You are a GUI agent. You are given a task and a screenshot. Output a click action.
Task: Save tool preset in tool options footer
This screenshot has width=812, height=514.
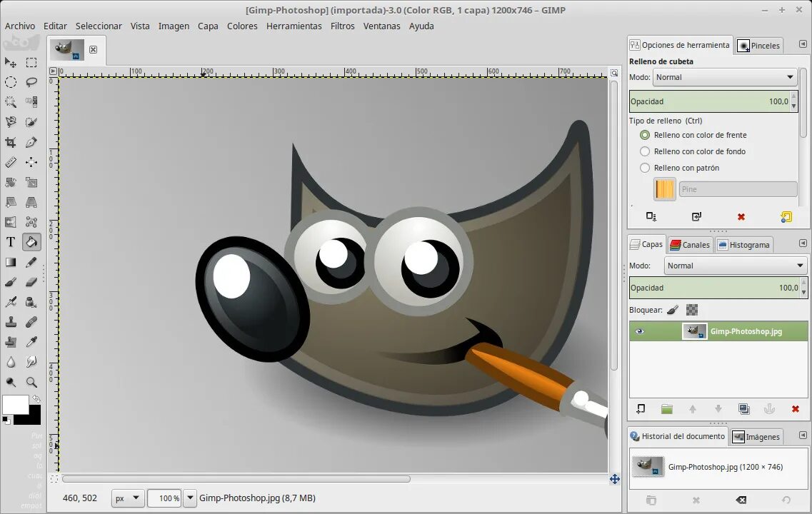point(651,217)
